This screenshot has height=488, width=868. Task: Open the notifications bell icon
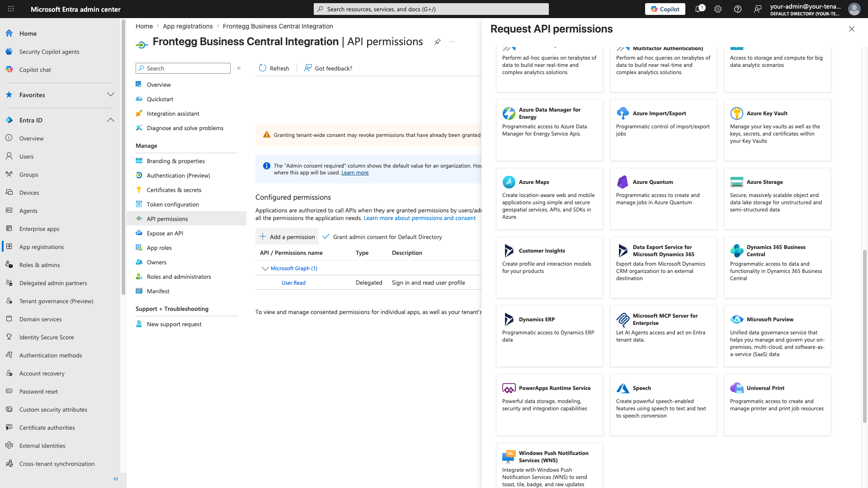click(x=699, y=9)
